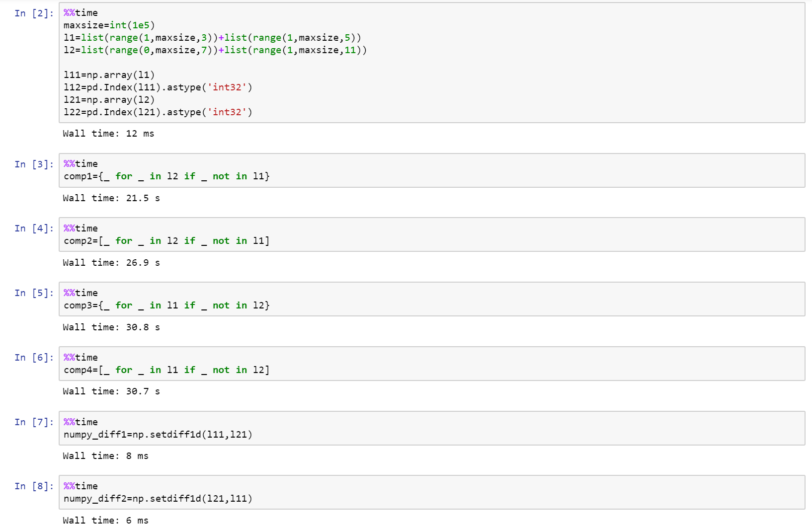812x529 pixels.
Task: Click the %%time magic in cell In [2]
Action: (x=81, y=13)
